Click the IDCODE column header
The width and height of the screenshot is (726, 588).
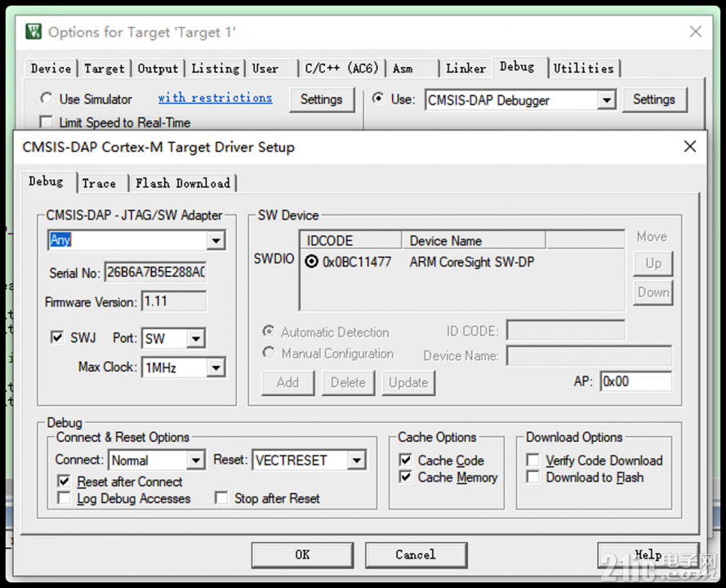pos(351,240)
